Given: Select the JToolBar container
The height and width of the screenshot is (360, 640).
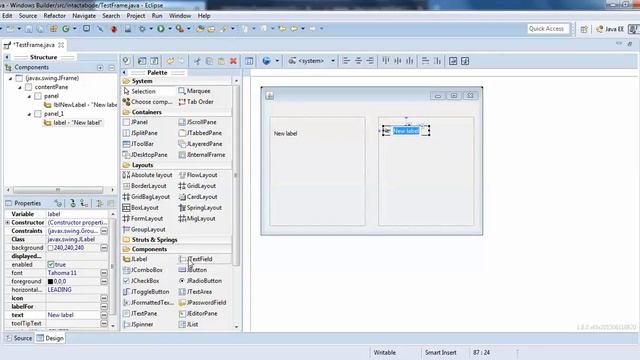Looking at the screenshot, I should coord(138,144).
